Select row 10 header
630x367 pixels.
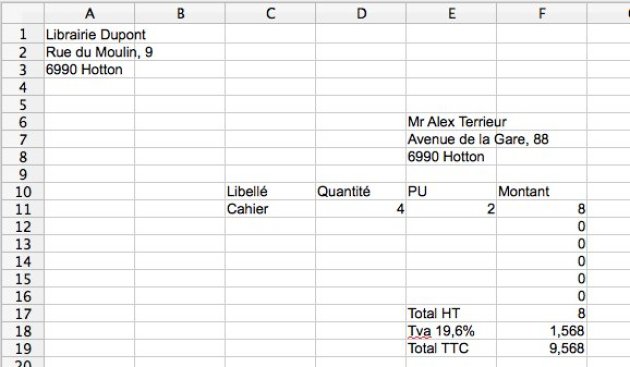[x=23, y=191]
